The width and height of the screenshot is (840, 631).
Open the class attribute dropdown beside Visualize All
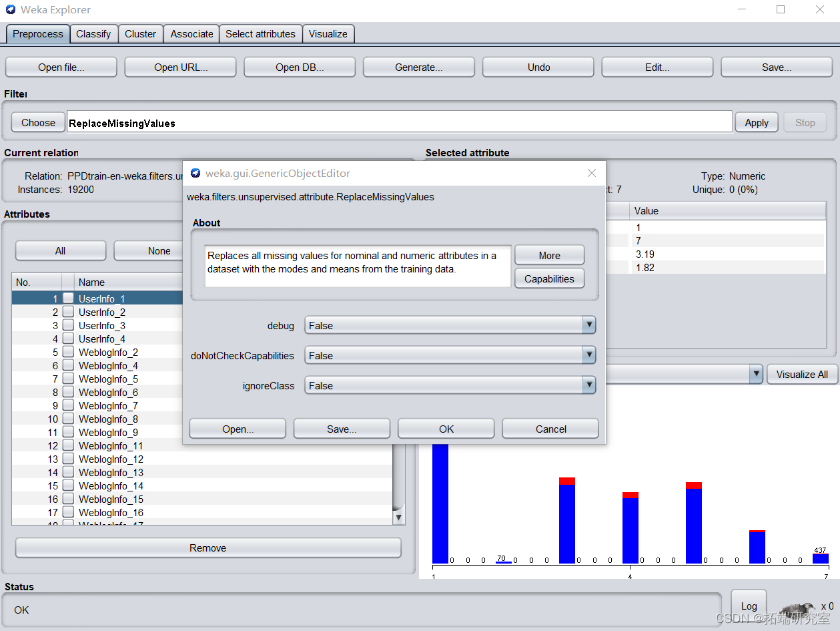coord(755,374)
